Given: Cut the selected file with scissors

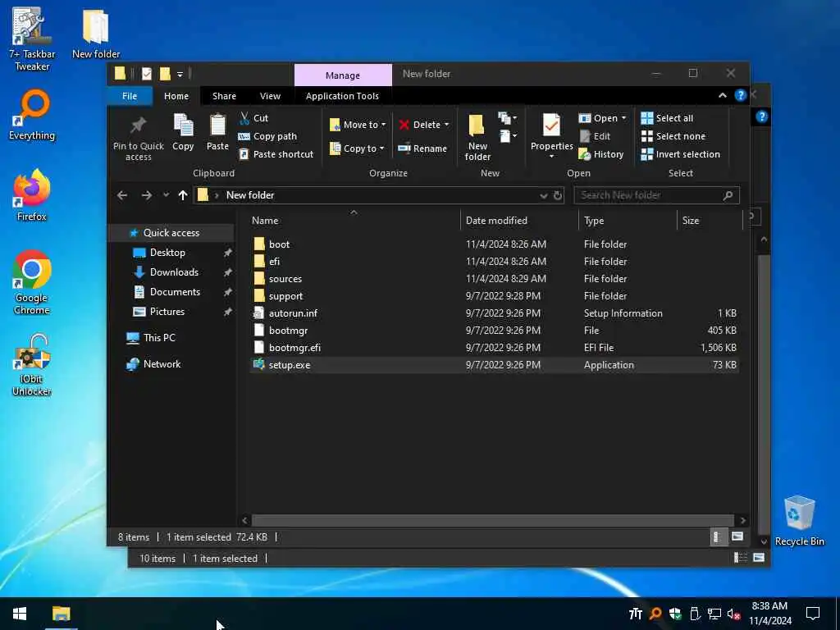Looking at the screenshot, I should 254,118.
